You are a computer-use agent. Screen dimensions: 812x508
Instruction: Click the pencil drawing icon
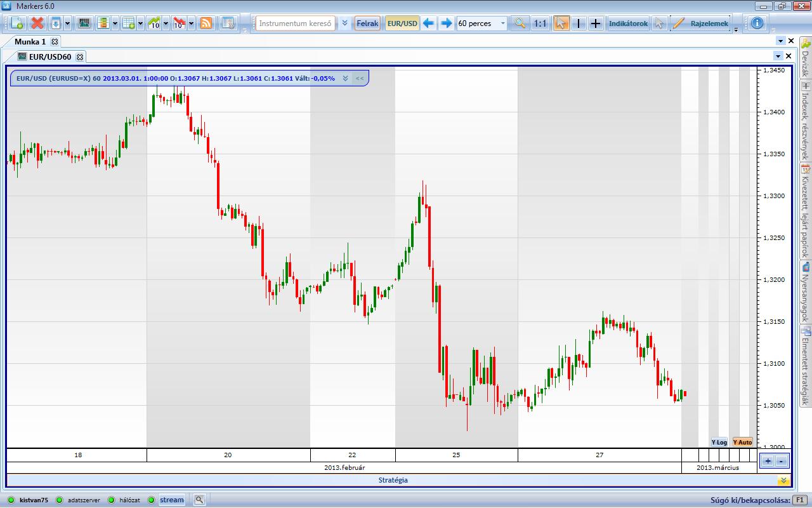678,23
